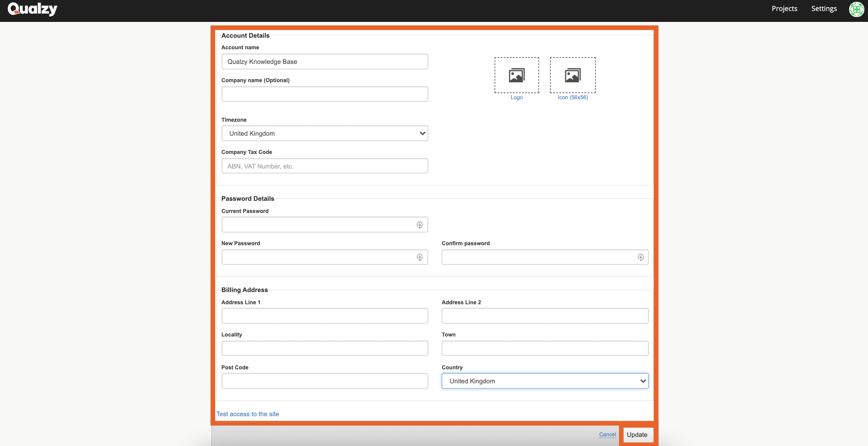Expand the Timezone dropdown

(x=324, y=133)
